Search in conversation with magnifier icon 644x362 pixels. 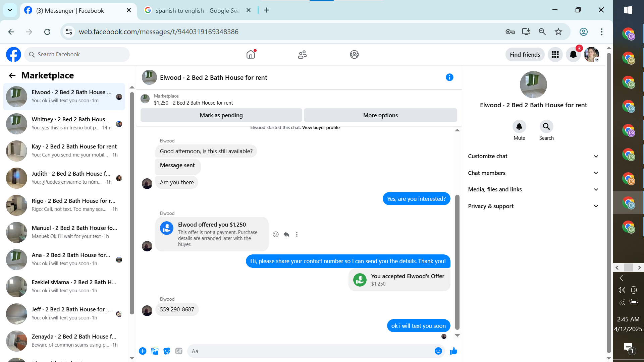point(546,126)
